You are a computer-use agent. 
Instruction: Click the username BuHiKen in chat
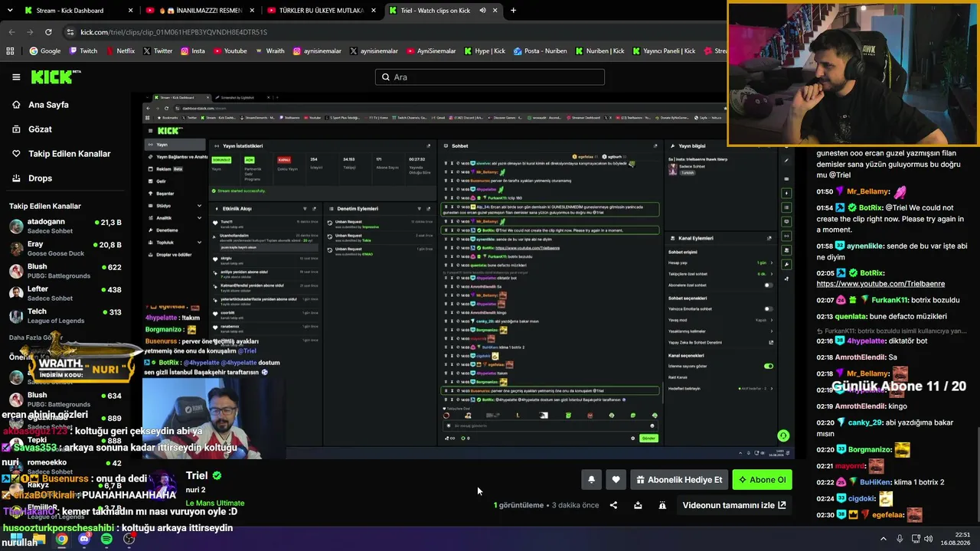coord(877,482)
